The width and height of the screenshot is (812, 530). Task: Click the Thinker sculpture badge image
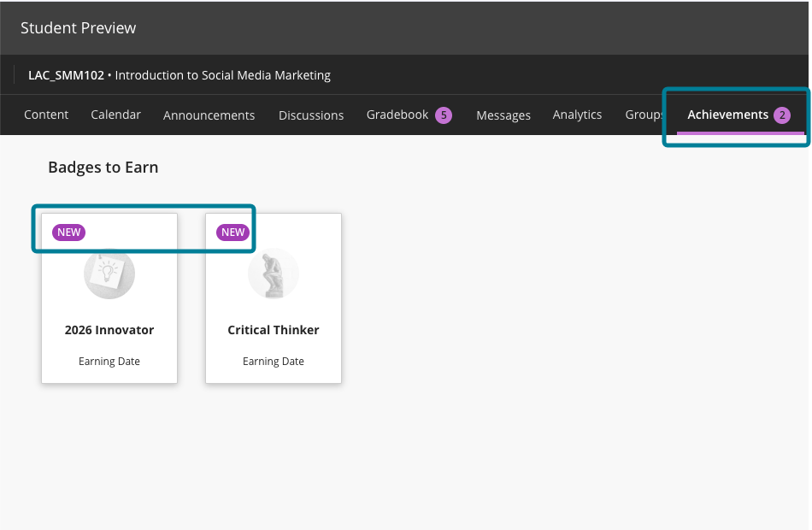(273, 273)
